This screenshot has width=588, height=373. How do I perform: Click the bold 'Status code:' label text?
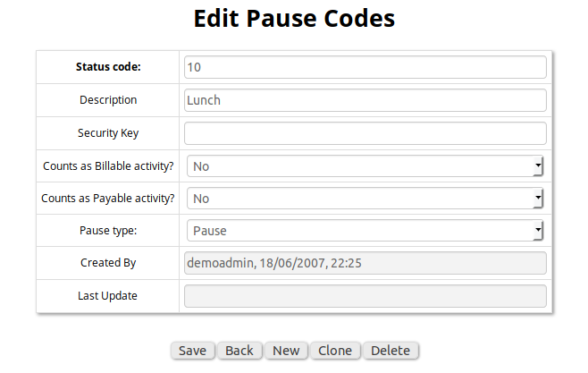(108, 67)
